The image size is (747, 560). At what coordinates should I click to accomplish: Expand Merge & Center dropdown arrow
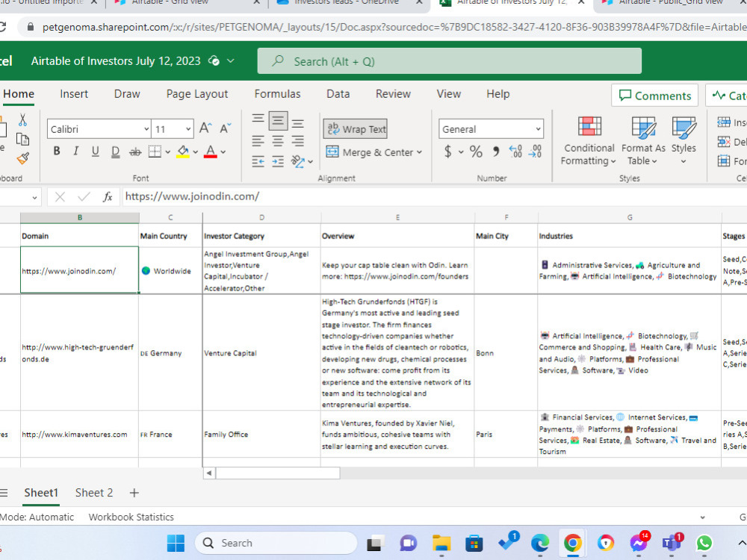click(419, 152)
